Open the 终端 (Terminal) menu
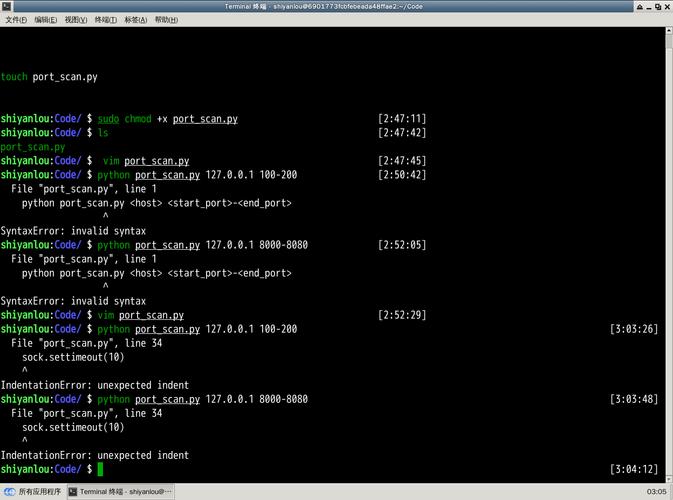This screenshot has width=673, height=500. coord(105,20)
